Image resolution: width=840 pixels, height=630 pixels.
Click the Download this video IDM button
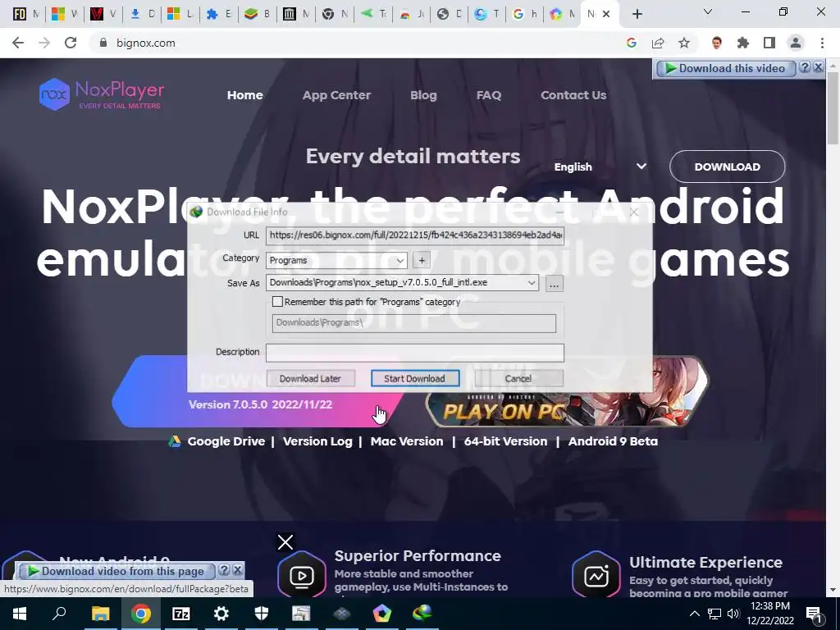725,68
